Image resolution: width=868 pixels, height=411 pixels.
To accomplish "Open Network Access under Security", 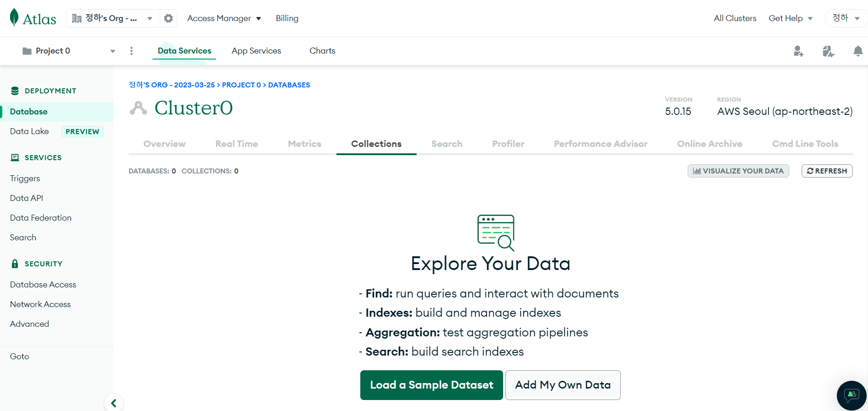I will point(40,304).
